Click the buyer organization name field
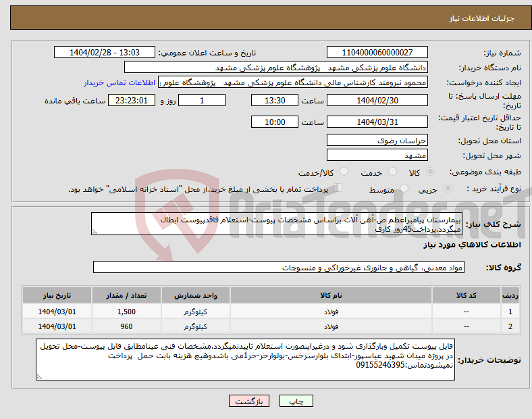This screenshot has height=419, width=532. coord(276,67)
